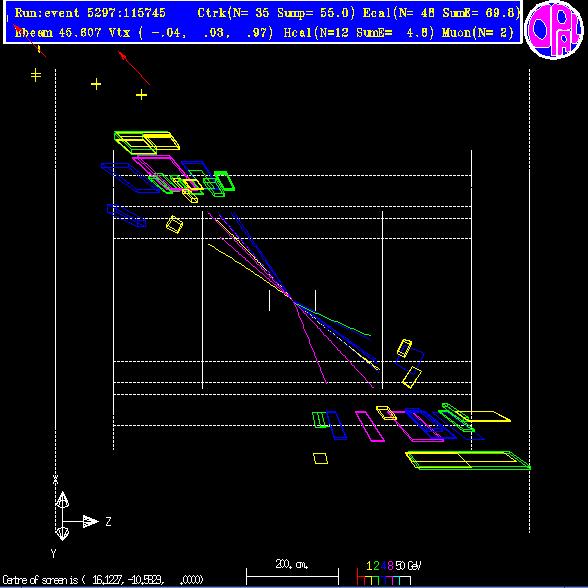
Task: Select the Muon N= 2 readout
Action: [x=478, y=33]
